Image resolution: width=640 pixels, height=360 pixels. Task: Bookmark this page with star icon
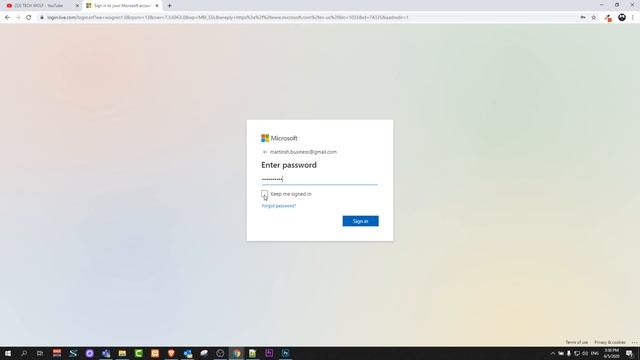594,18
